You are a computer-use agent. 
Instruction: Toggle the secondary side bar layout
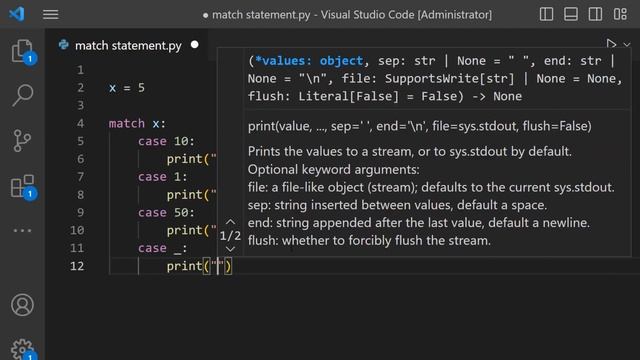595,14
